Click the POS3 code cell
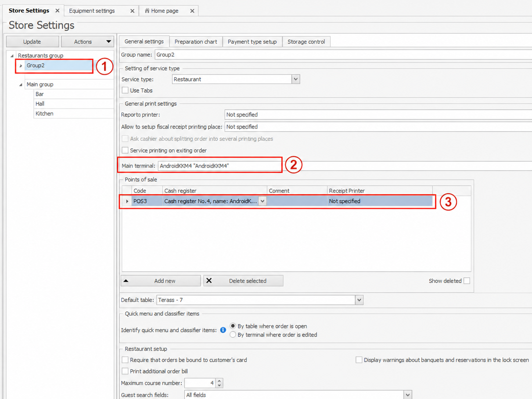532x399 pixels. tap(147, 201)
